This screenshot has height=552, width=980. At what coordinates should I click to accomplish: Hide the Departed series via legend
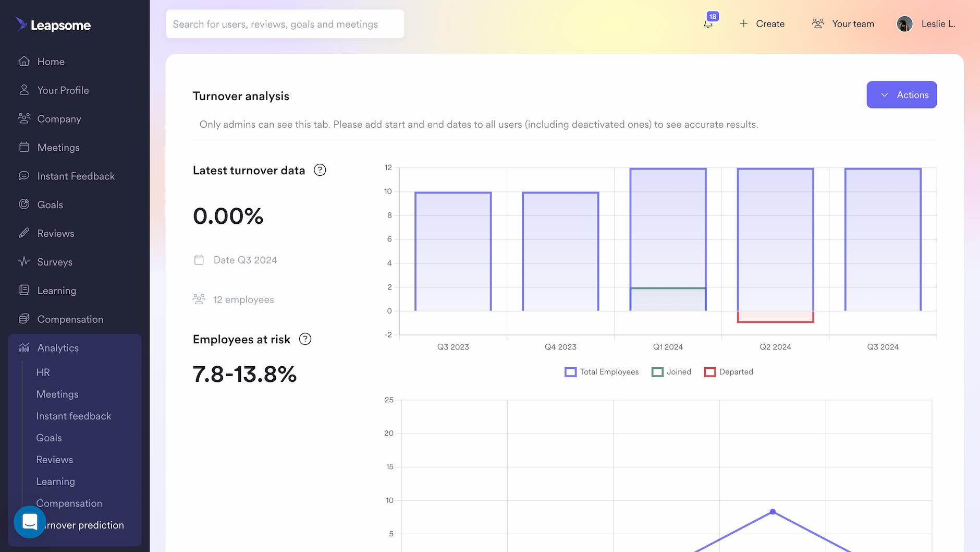pyautogui.click(x=729, y=371)
